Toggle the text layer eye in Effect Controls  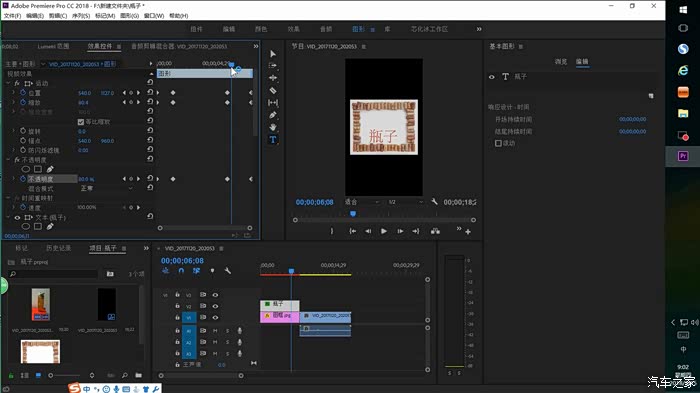pyautogui.click(x=17, y=217)
